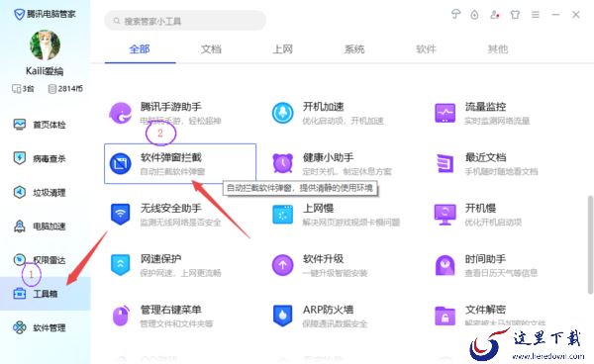Open 腾讯手游助手 tool icon

120,113
